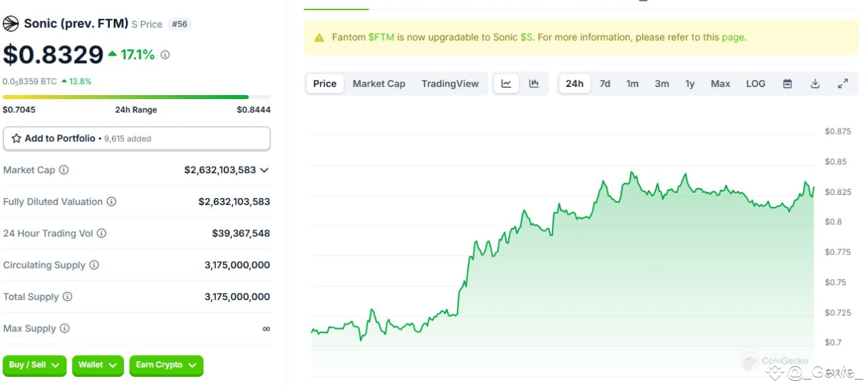
Task: Open the calendar date picker icon
Action: pyautogui.click(x=787, y=84)
